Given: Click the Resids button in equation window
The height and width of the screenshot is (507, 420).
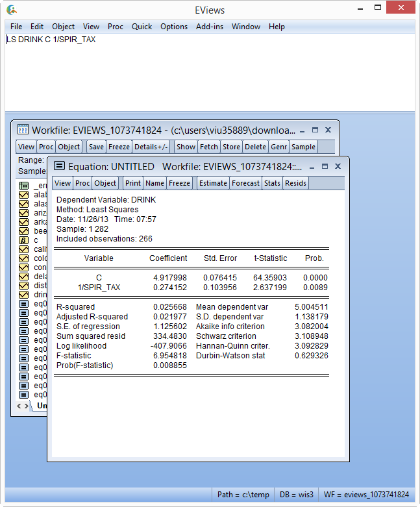Looking at the screenshot, I should coord(295,183).
